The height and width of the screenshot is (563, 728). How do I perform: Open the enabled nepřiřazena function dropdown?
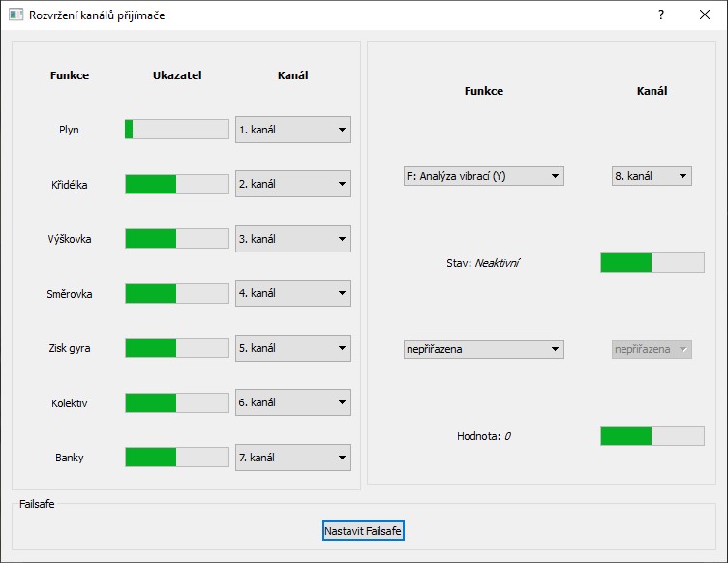pos(483,349)
